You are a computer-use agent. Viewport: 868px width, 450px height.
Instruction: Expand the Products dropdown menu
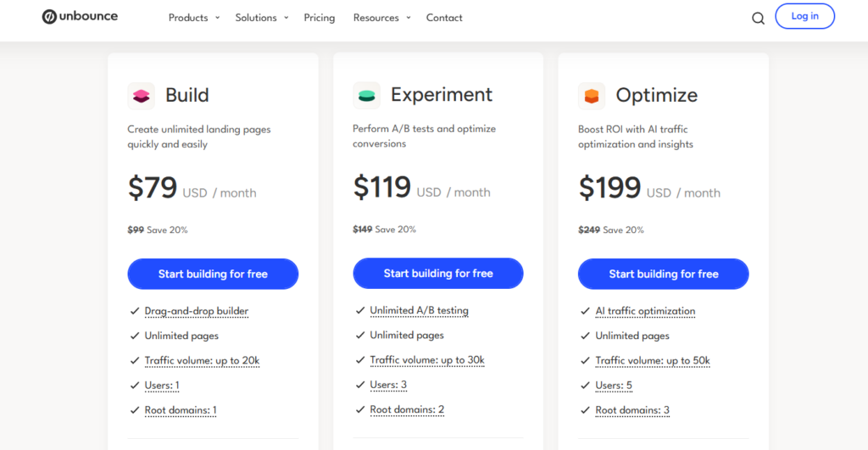point(193,18)
